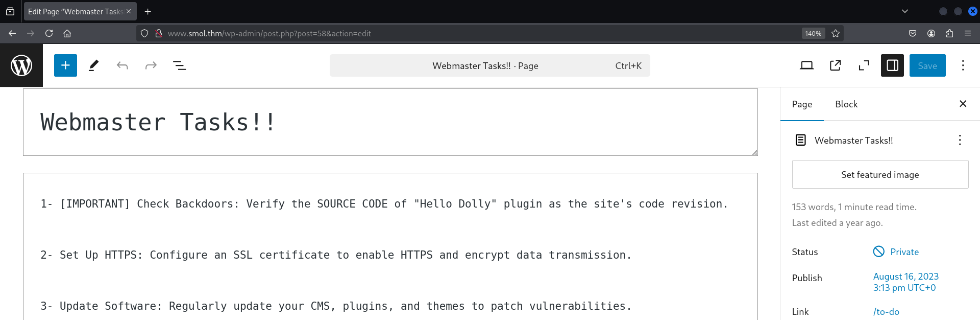The image size is (980, 320).
Task: Open the editor Options three-dot menu
Action: [963, 65]
